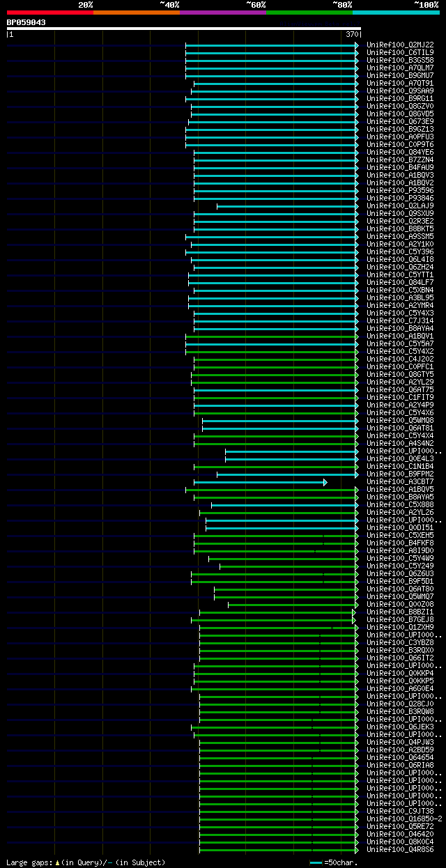Click the UniRef100_Q2MJ22 hit label
446x868 pixels.
[400, 45]
